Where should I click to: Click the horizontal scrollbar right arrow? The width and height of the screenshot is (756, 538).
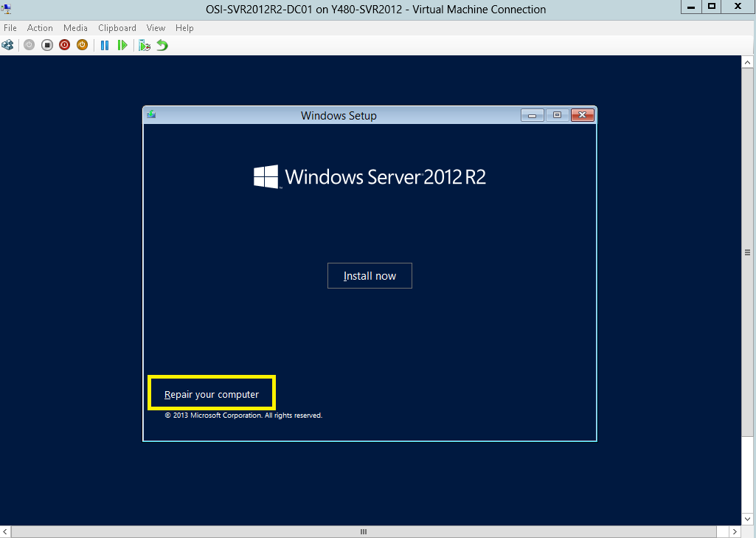click(735, 532)
